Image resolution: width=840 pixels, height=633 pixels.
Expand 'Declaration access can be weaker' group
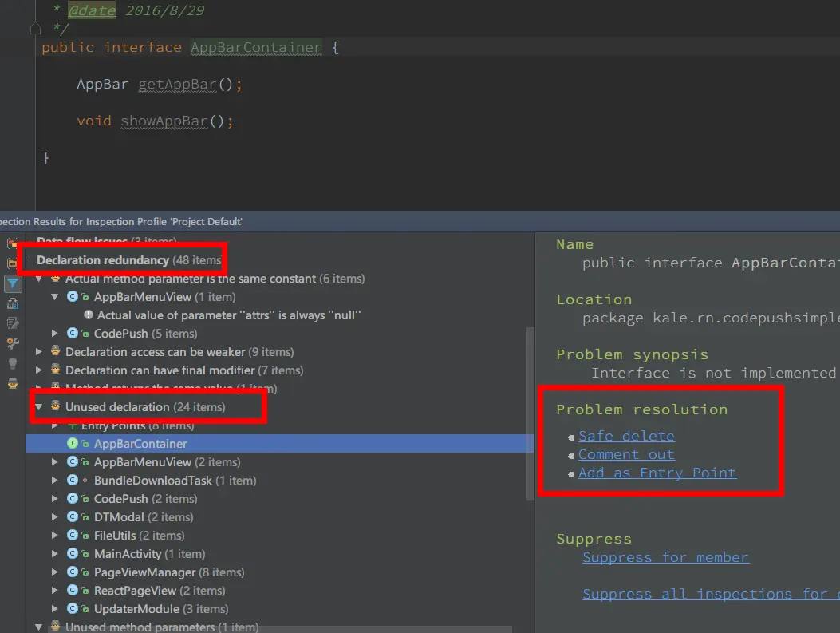point(38,351)
